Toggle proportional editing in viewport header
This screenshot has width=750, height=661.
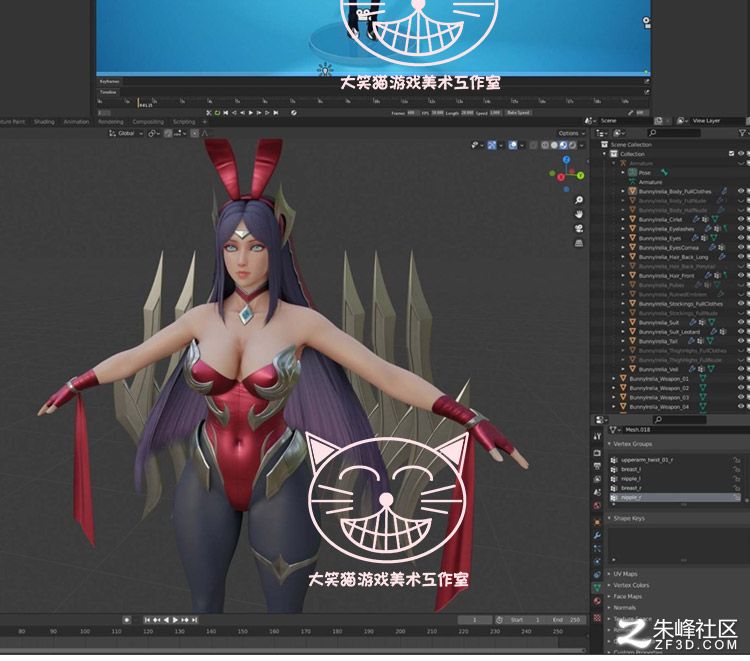(x=195, y=133)
